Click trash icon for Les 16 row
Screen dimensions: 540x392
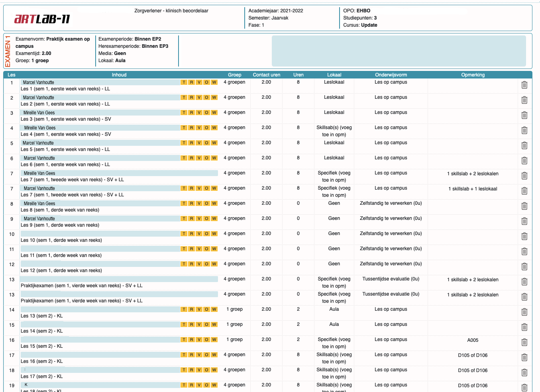click(x=524, y=357)
